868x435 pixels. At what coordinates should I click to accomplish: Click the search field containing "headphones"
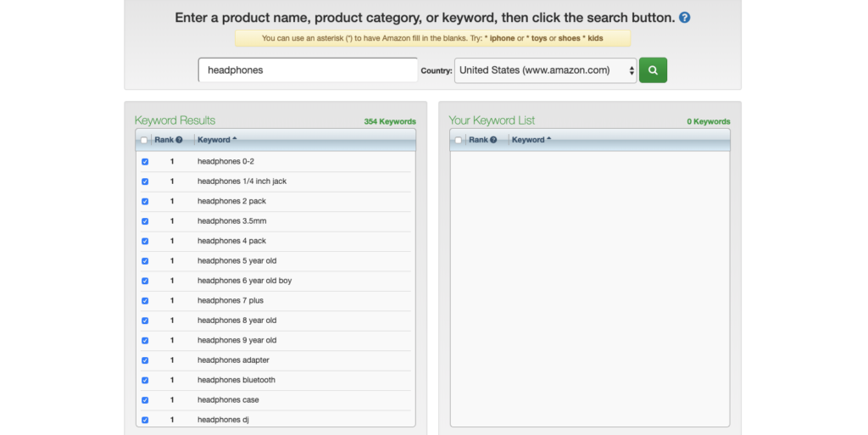pos(308,70)
